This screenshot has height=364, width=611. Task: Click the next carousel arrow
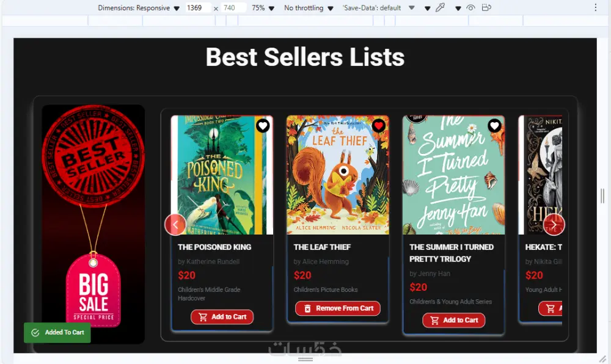point(554,225)
